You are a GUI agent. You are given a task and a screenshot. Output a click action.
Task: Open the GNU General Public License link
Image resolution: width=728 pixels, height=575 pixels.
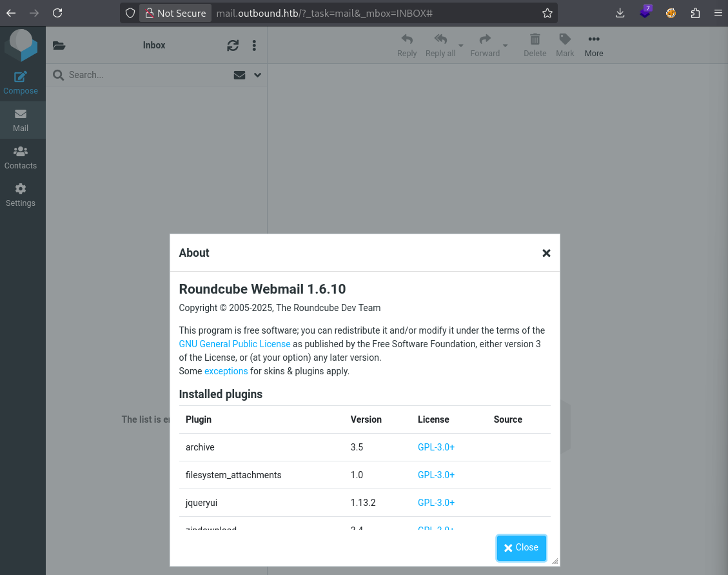coord(235,344)
